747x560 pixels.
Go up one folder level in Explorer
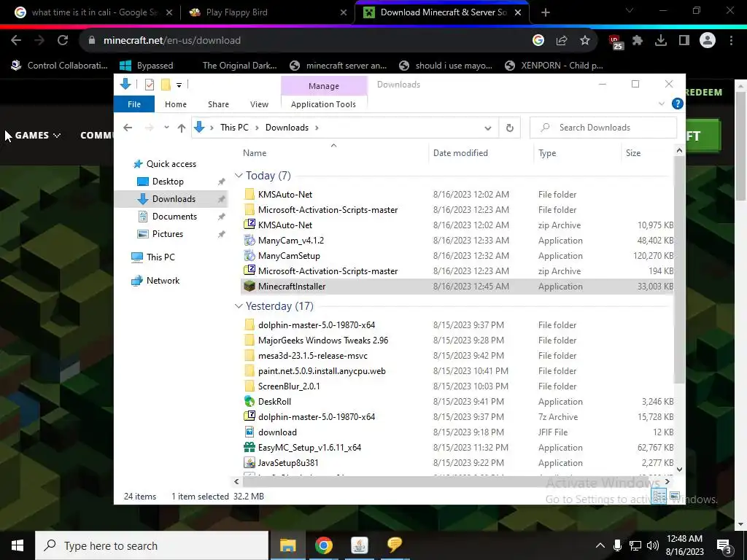[181, 128]
